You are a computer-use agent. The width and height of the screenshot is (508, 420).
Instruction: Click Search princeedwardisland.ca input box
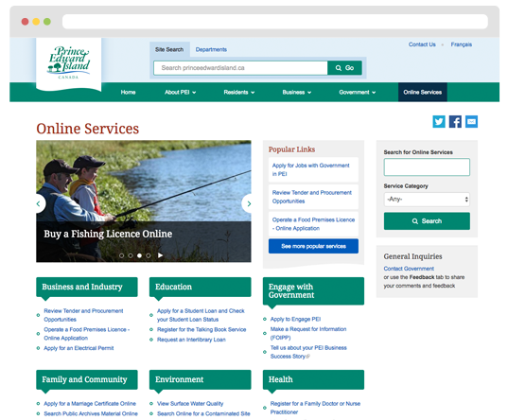(240, 68)
